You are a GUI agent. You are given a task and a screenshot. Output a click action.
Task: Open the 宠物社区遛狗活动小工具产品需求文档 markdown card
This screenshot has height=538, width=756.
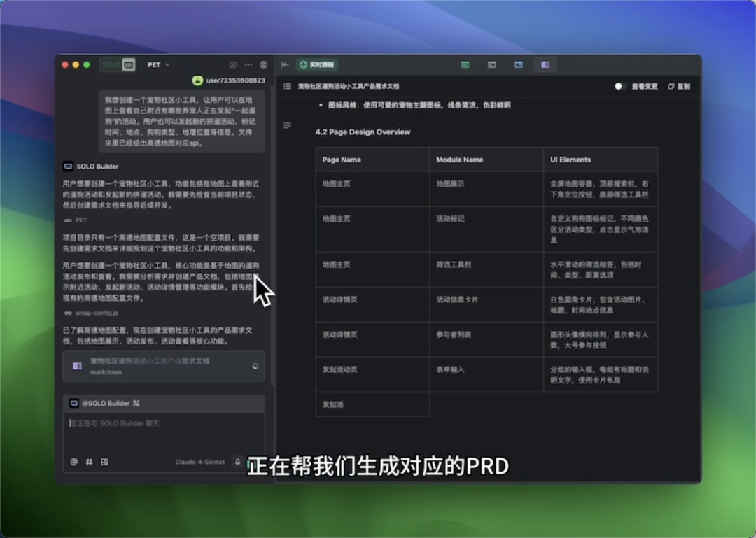pos(164,367)
